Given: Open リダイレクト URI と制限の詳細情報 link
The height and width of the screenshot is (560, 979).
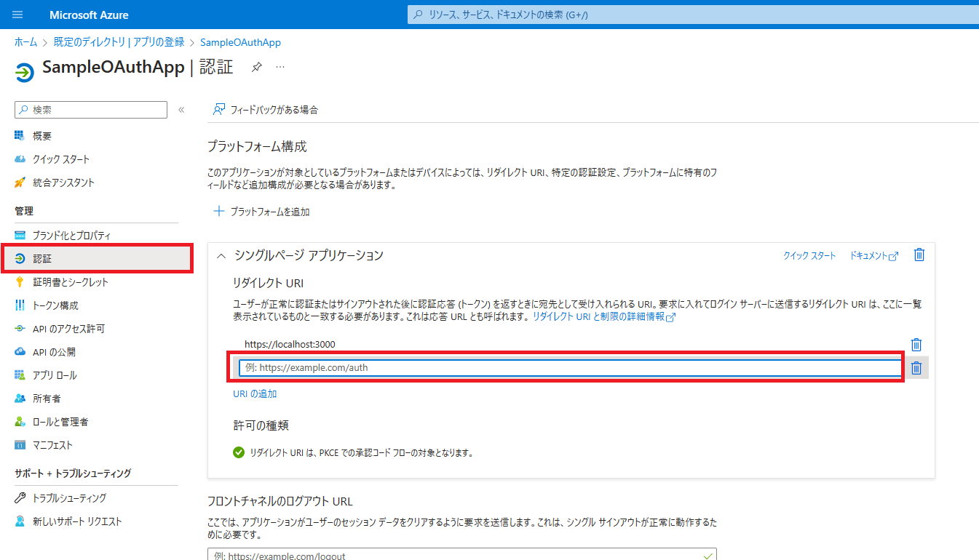Looking at the screenshot, I should click(x=604, y=317).
